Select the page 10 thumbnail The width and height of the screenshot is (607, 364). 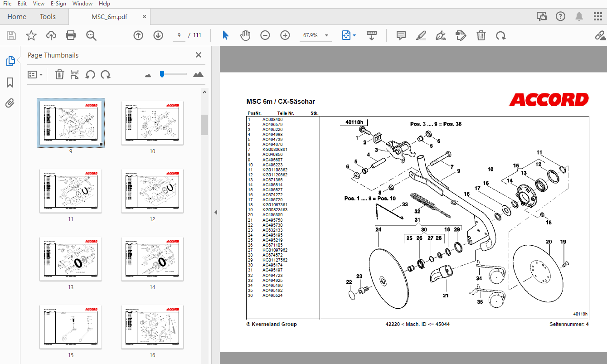coord(152,123)
